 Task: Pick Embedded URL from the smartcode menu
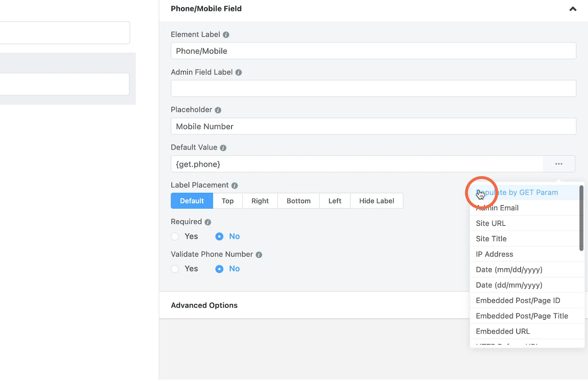pyautogui.click(x=503, y=331)
